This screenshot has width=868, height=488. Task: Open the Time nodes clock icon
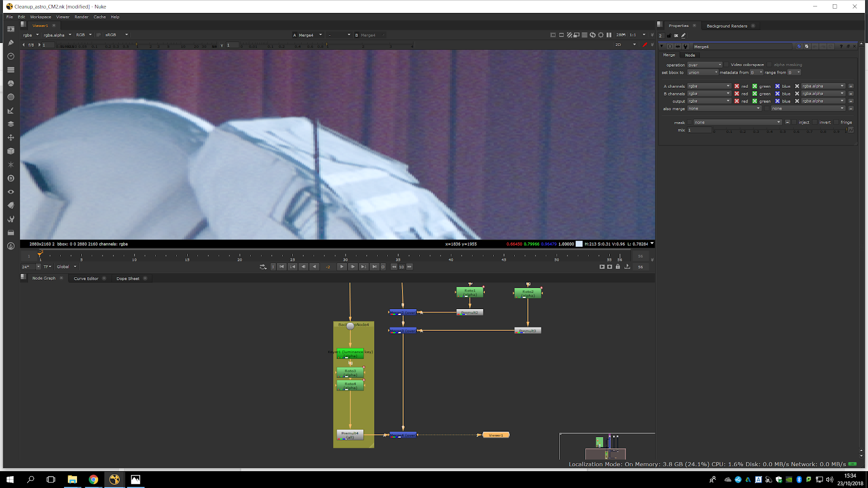point(10,56)
